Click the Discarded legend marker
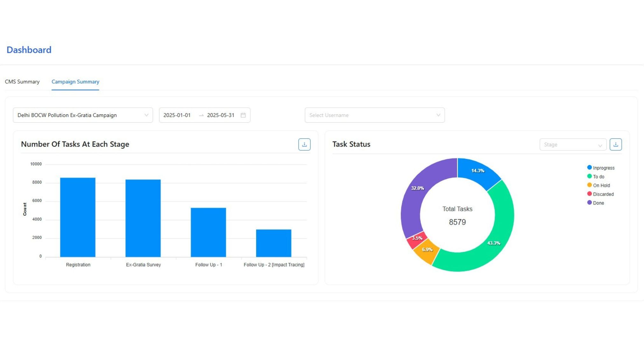Viewport: 644px width, 347px height. pyautogui.click(x=589, y=194)
